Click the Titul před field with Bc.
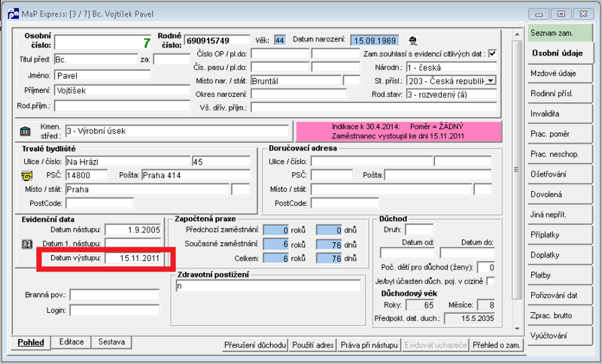Viewport: 602px width, 364px height. coord(96,59)
